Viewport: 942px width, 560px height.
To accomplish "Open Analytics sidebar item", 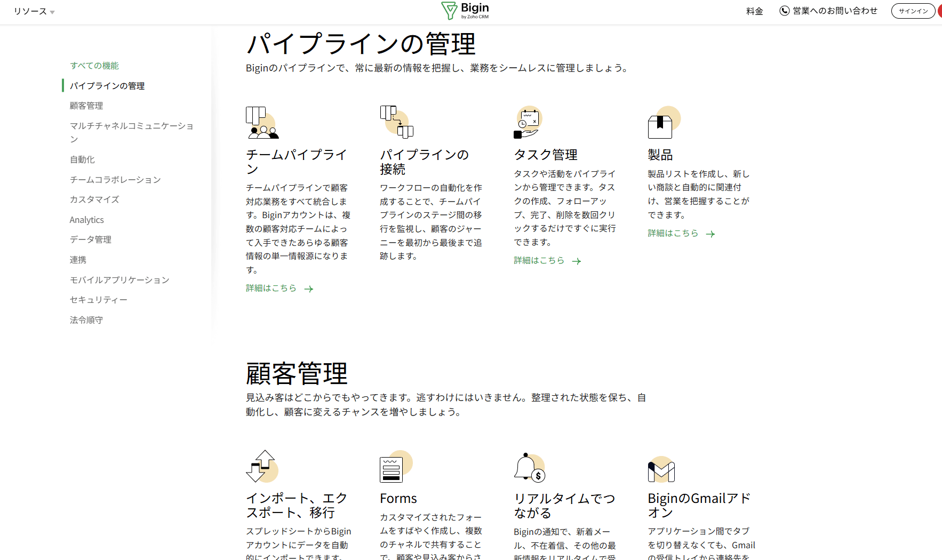I will point(86,220).
